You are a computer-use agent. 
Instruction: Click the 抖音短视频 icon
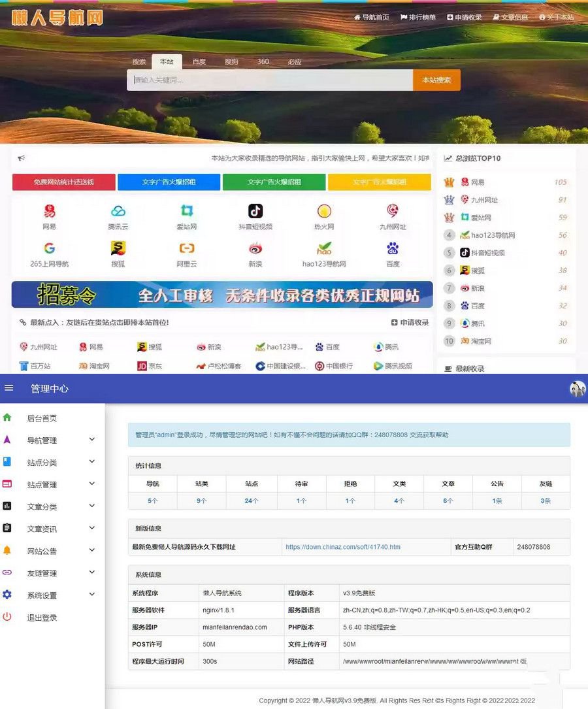(x=255, y=216)
